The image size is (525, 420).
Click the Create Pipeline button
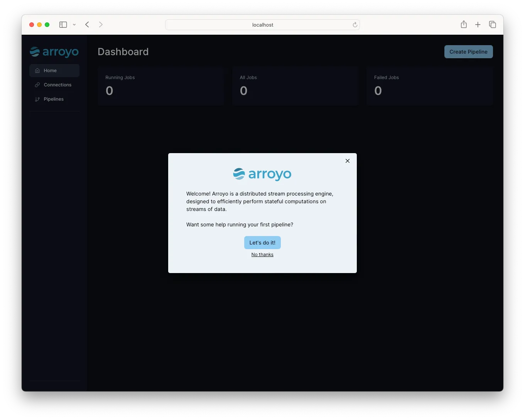468,51
